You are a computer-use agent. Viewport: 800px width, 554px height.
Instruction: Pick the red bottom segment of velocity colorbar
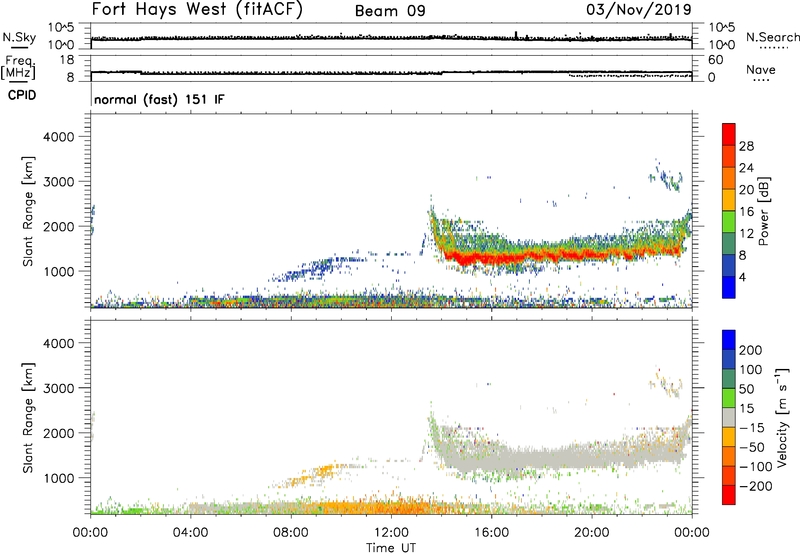click(x=729, y=495)
